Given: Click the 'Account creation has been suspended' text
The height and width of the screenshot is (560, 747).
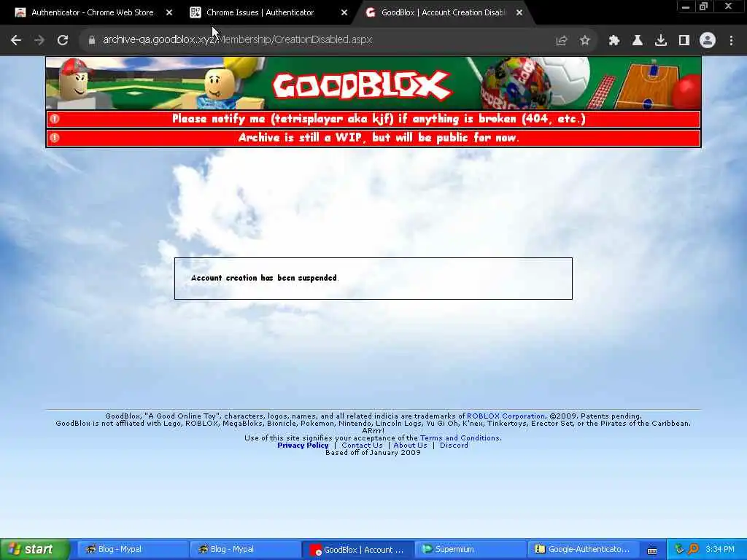Looking at the screenshot, I should pos(264,278).
